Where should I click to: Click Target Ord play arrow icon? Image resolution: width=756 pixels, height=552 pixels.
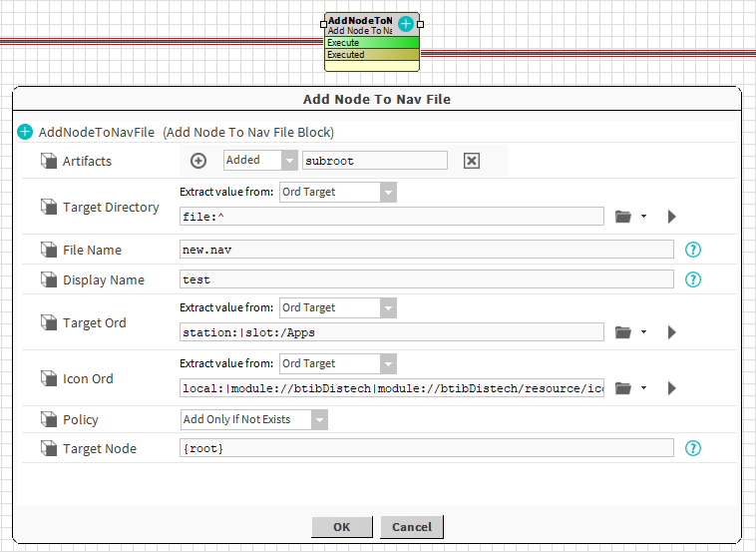[x=671, y=332]
